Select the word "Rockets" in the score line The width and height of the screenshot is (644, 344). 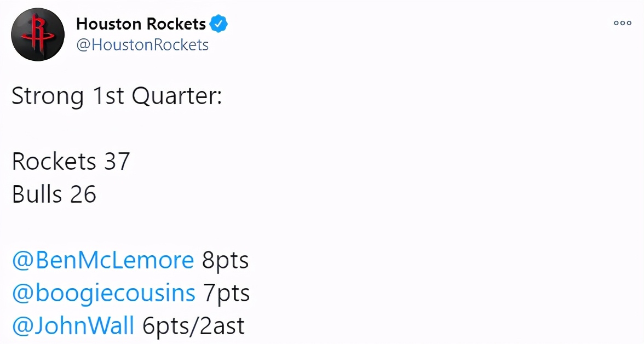click(x=54, y=161)
